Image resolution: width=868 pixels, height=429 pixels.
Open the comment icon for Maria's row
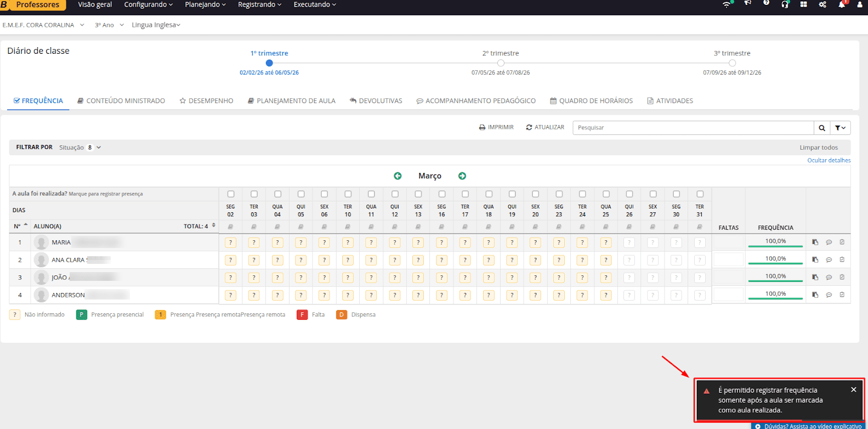(x=829, y=242)
